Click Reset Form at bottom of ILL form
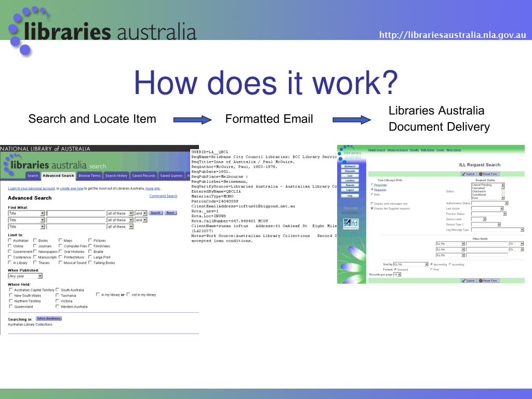This screenshot has width=532, height=399. pyautogui.click(x=488, y=281)
